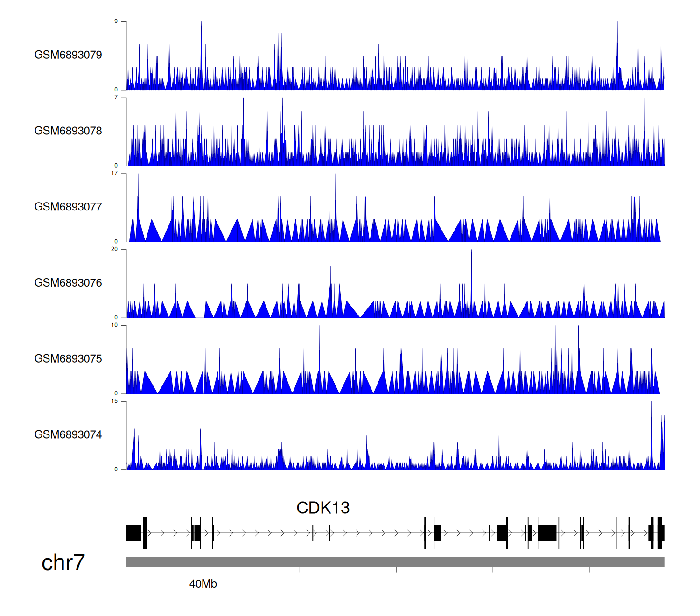The height and width of the screenshot is (616, 700).
Task: Click the chr7 chromosome label
Action: point(63,563)
